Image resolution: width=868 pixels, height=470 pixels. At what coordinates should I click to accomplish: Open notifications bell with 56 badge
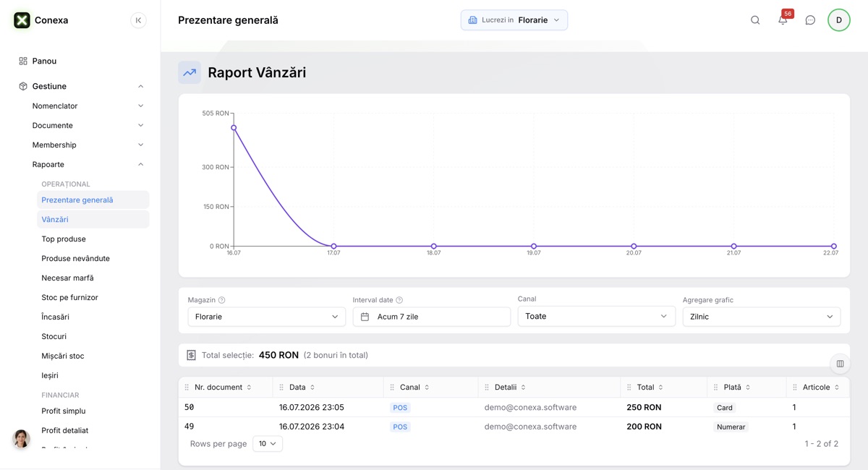pyautogui.click(x=783, y=20)
